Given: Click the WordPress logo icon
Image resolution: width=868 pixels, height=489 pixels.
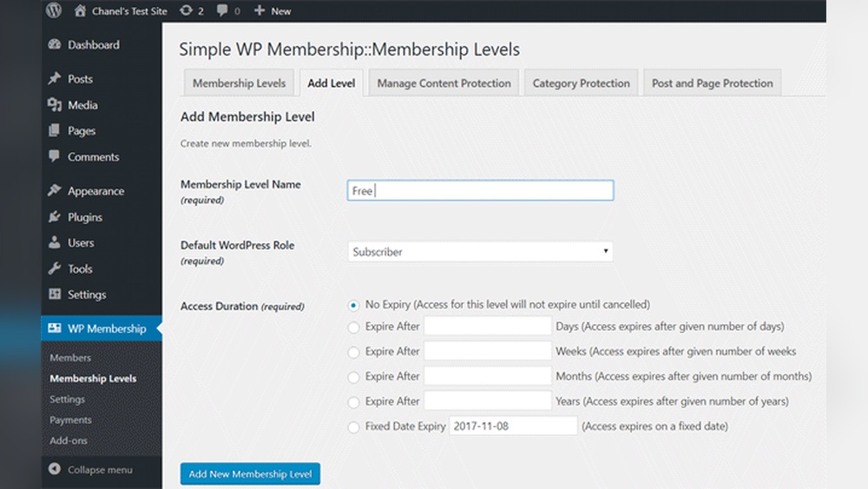Looking at the screenshot, I should (x=55, y=10).
